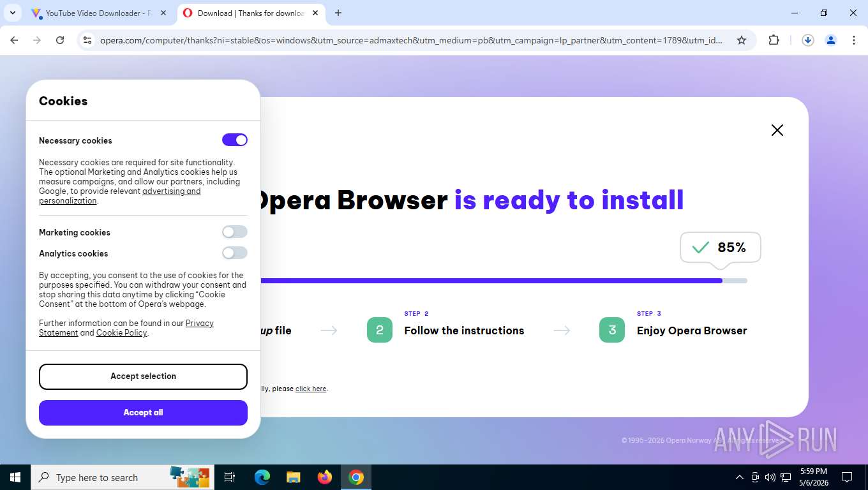Reload the current page
The height and width of the screenshot is (490, 868).
click(60, 40)
